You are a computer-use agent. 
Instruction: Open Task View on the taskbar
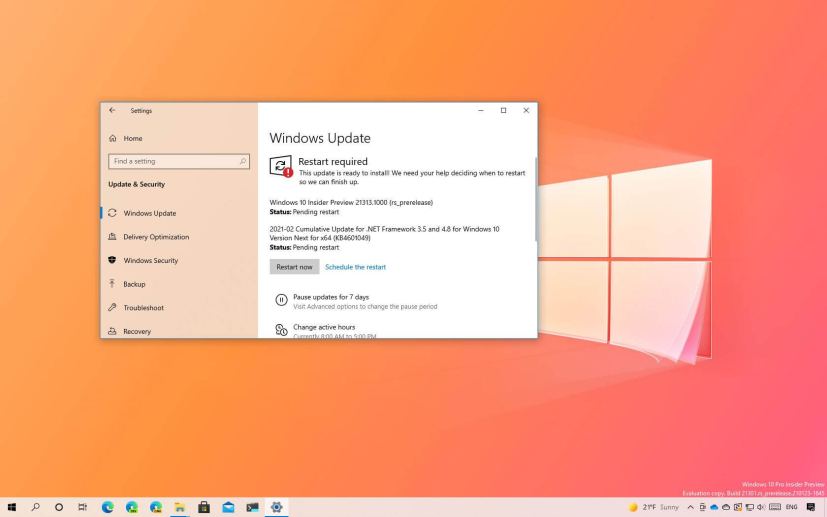coord(82,508)
